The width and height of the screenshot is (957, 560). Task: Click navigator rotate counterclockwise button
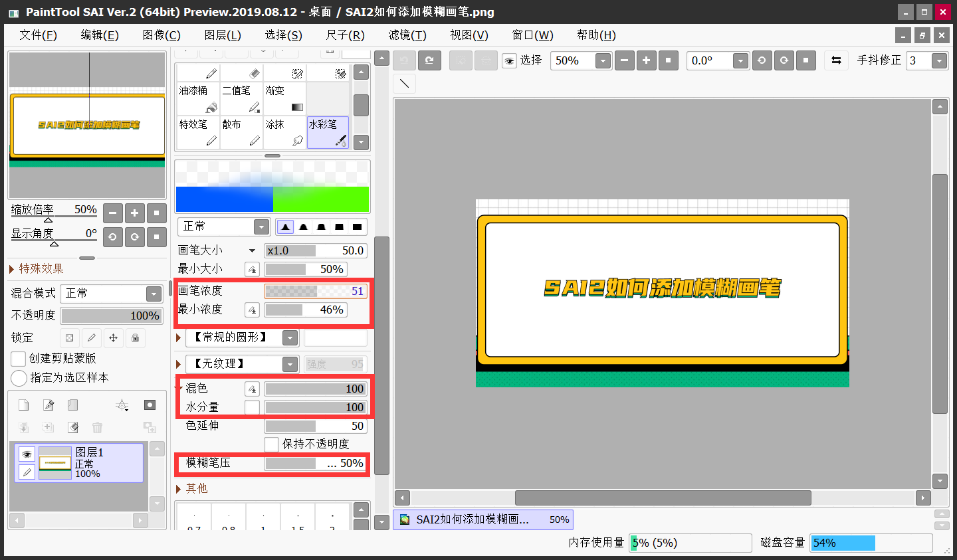coord(112,236)
